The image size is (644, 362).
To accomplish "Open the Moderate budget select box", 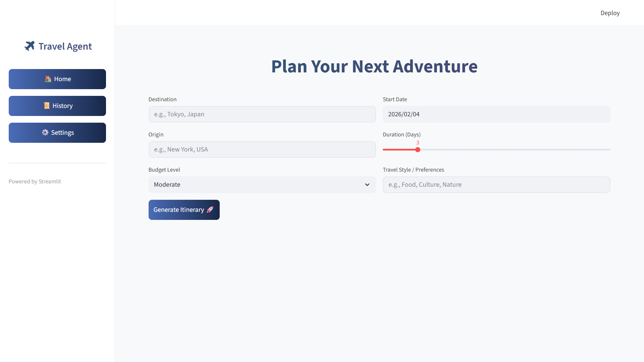I will click(262, 185).
